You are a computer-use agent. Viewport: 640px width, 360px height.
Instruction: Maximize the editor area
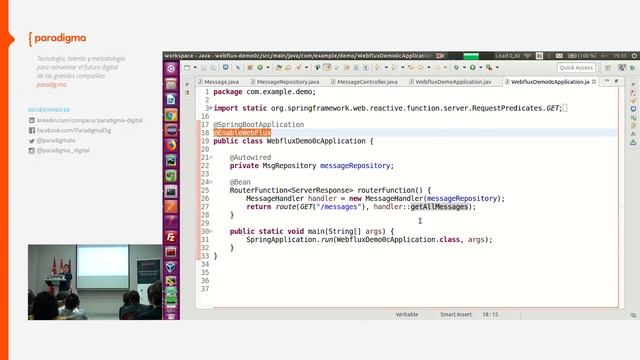point(617,81)
